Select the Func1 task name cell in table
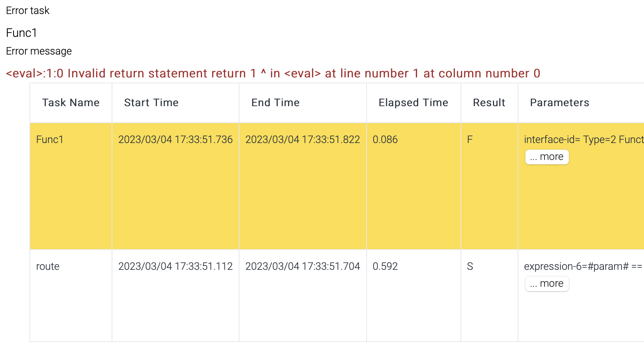Image resolution: width=644 pixels, height=345 pixels. click(x=50, y=140)
